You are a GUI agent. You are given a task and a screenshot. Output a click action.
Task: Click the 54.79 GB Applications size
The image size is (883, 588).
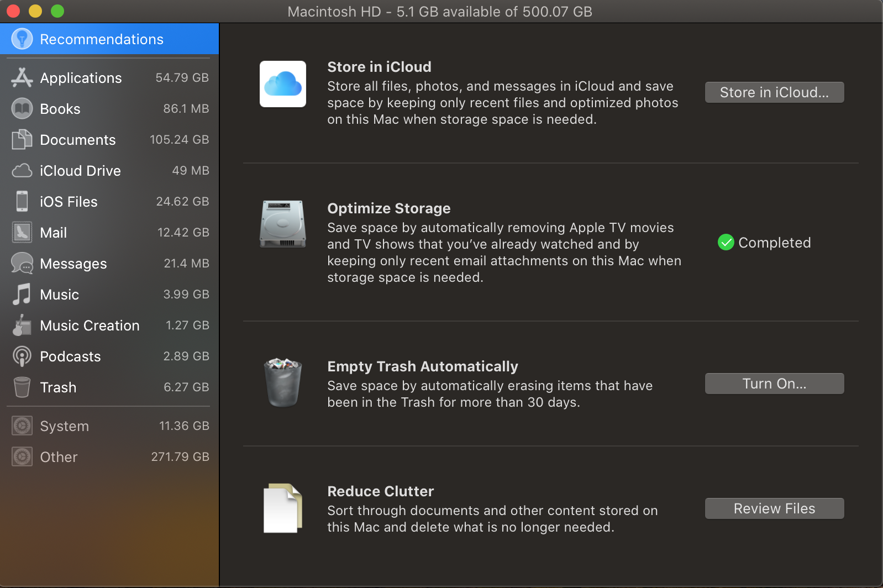tap(182, 78)
